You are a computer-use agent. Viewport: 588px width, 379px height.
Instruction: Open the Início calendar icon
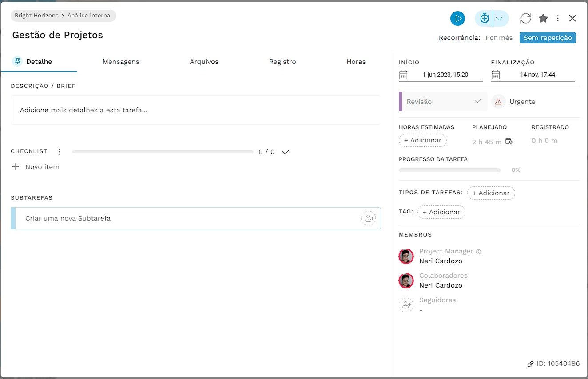[403, 75]
